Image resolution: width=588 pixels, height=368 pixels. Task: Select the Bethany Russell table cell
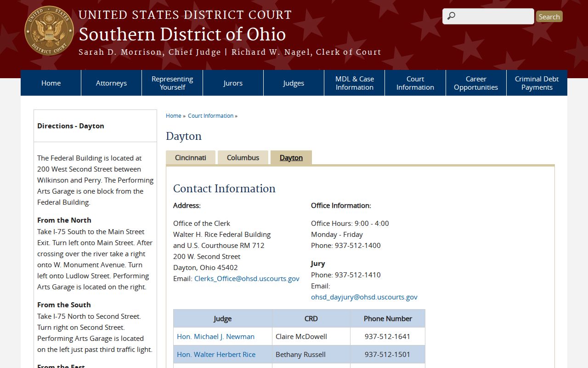pyautogui.click(x=311, y=354)
